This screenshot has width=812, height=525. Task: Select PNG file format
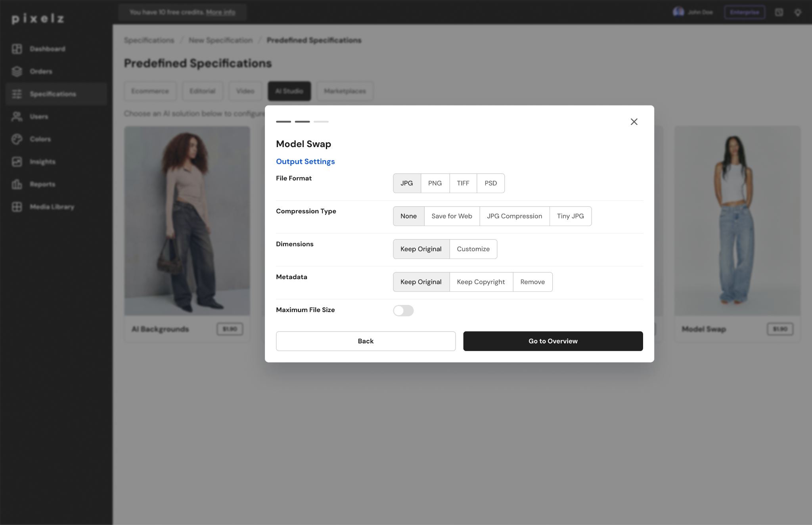pos(435,183)
